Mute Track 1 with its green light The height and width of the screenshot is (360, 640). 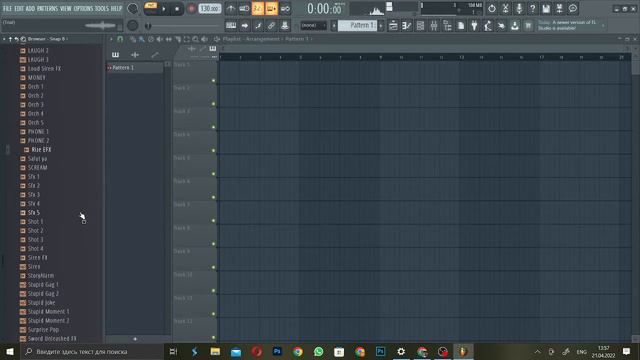point(213,80)
